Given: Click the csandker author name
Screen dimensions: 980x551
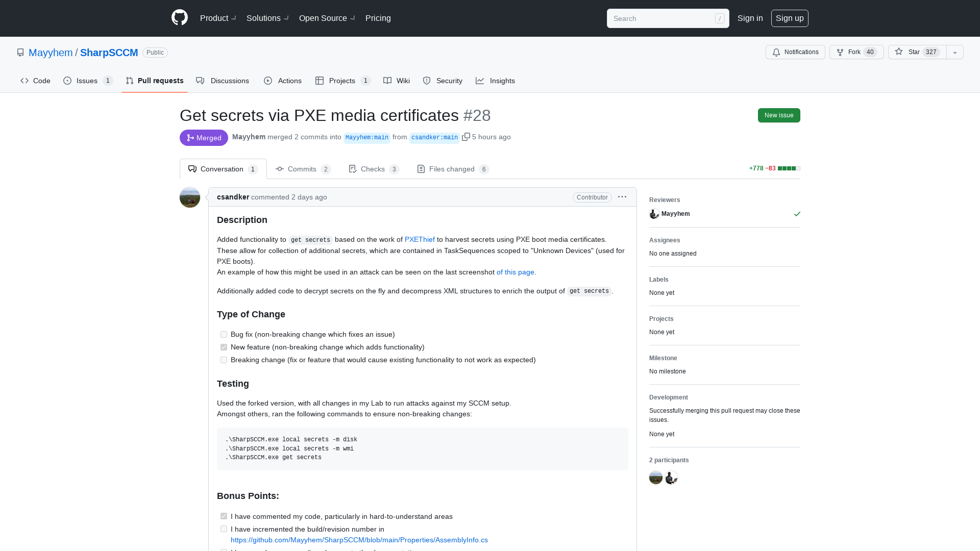Looking at the screenshot, I should pyautogui.click(x=233, y=197).
